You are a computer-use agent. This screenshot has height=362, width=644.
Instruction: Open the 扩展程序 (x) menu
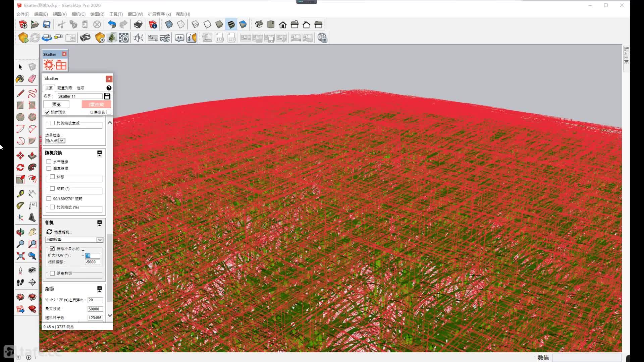[x=159, y=14]
